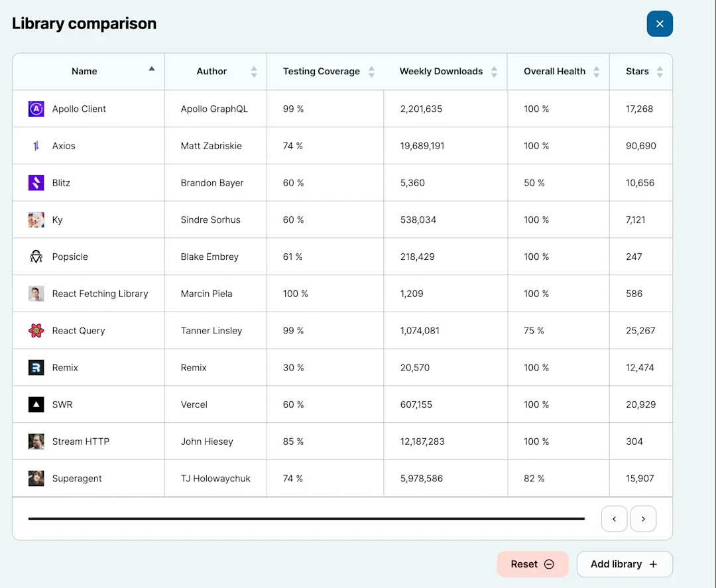This screenshot has height=588, width=716.
Task: Select the Popsicle library name
Action: [x=70, y=257]
